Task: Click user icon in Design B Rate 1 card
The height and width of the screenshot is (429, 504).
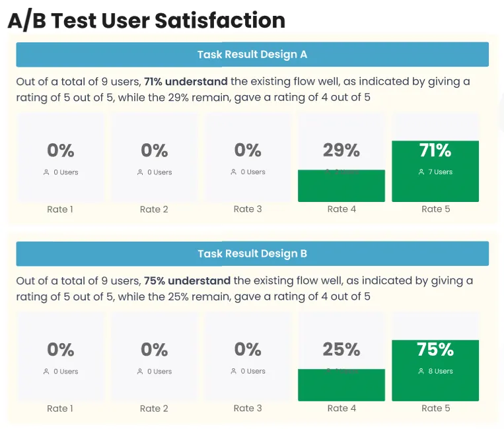Action: tap(46, 372)
